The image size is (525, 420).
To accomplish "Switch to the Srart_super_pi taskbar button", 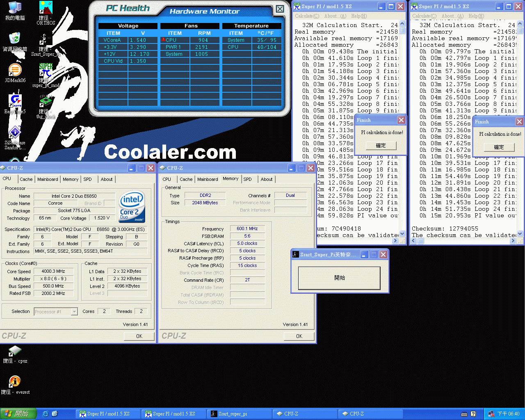I will tap(240, 414).
